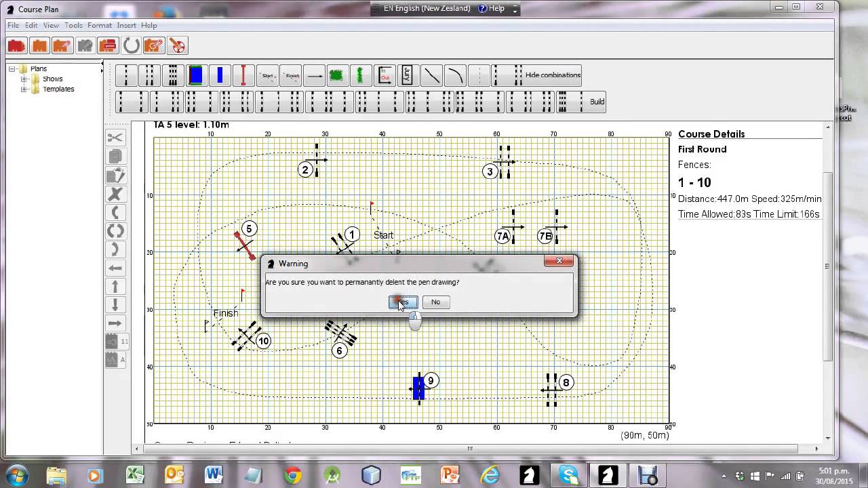Open the File menu

coord(14,25)
